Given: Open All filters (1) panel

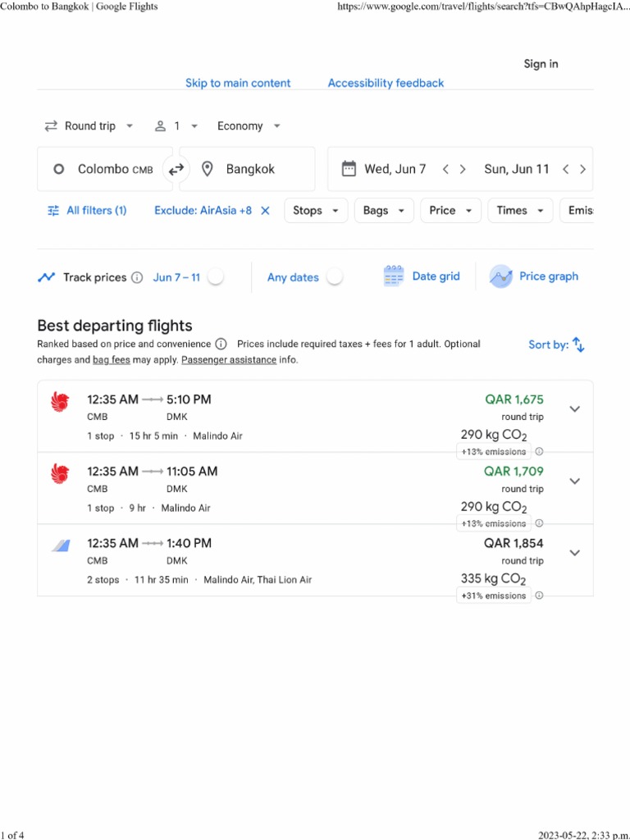Looking at the screenshot, I should pos(87,211).
